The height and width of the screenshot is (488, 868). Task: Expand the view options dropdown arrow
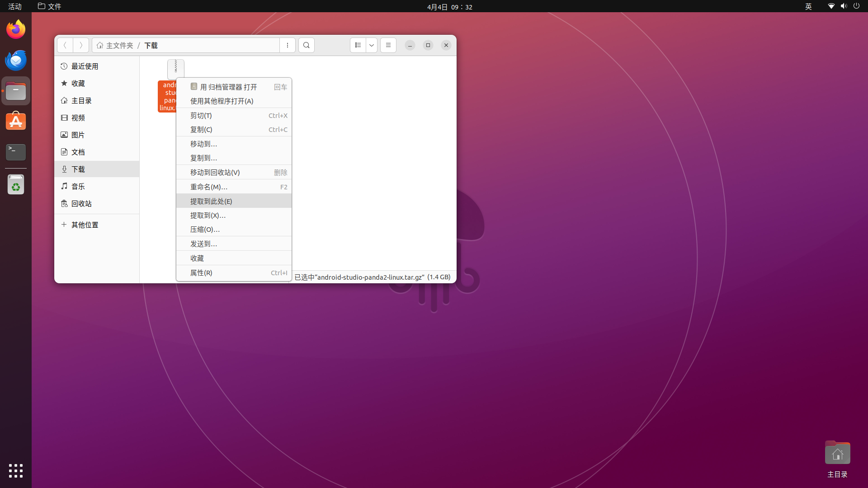click(372, 45)
